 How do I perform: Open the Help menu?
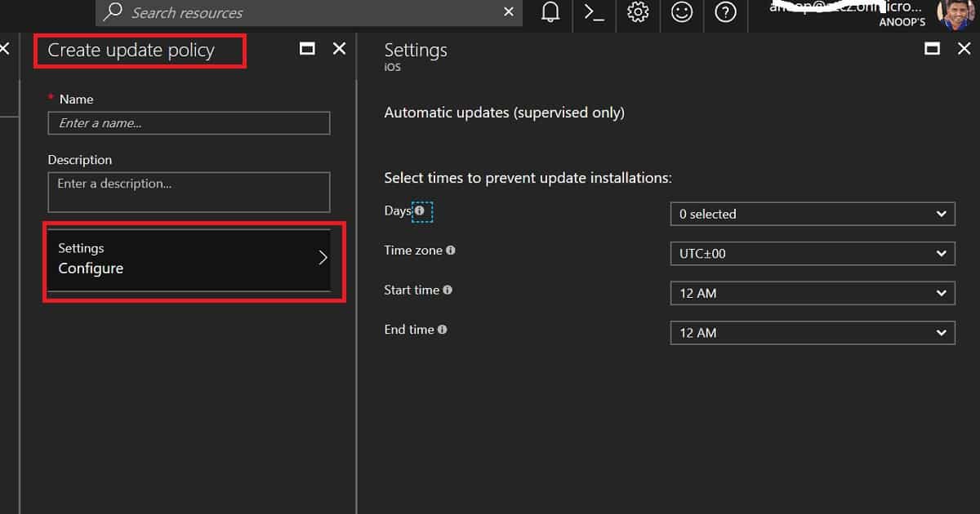point(725,12)
